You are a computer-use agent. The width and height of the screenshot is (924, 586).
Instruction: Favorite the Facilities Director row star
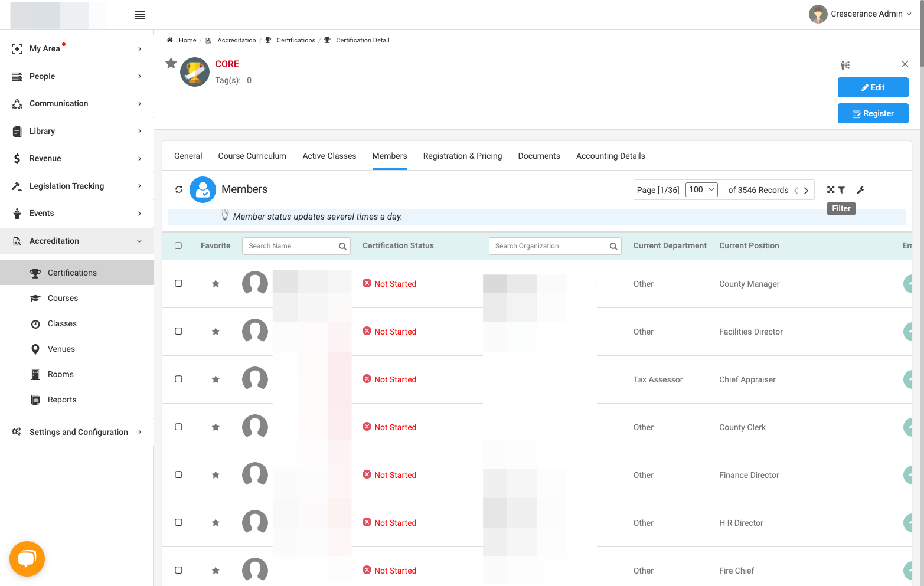tap(216, 332)
